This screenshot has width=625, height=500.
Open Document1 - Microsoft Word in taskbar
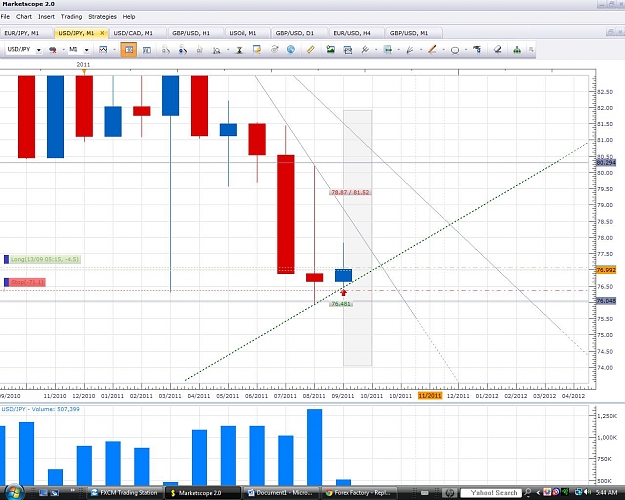[283, 493]
